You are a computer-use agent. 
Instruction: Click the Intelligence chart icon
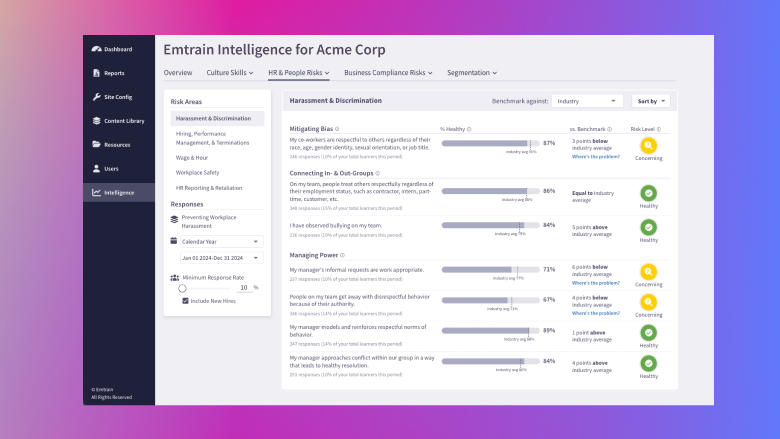[97, 192]
